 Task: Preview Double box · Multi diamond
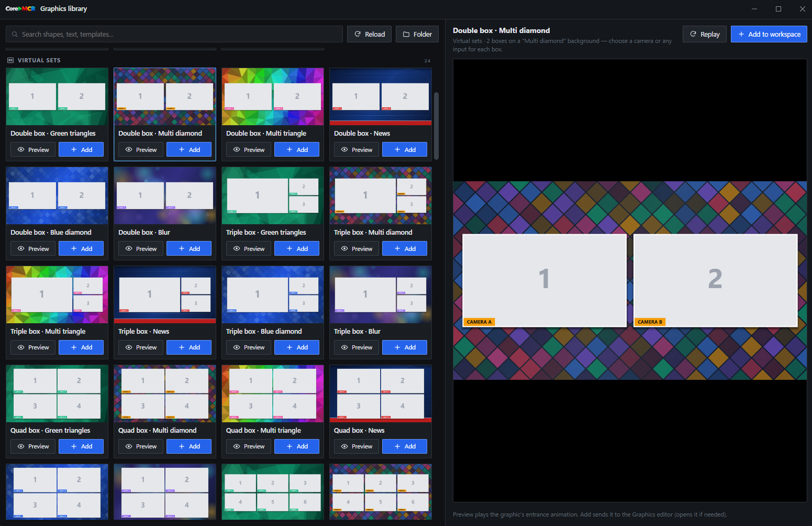click(141, 150)
